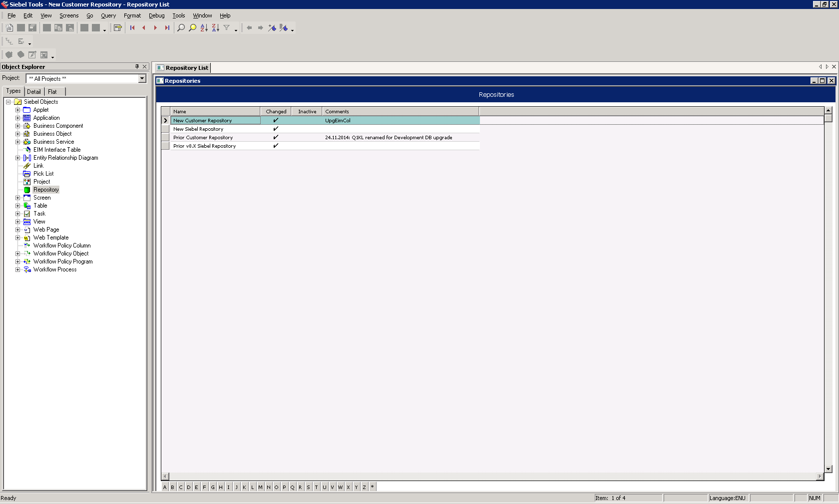Viewport: 839px width, 504px height.
Task: Expand the Business Service tree node
Action: [17, 142]
